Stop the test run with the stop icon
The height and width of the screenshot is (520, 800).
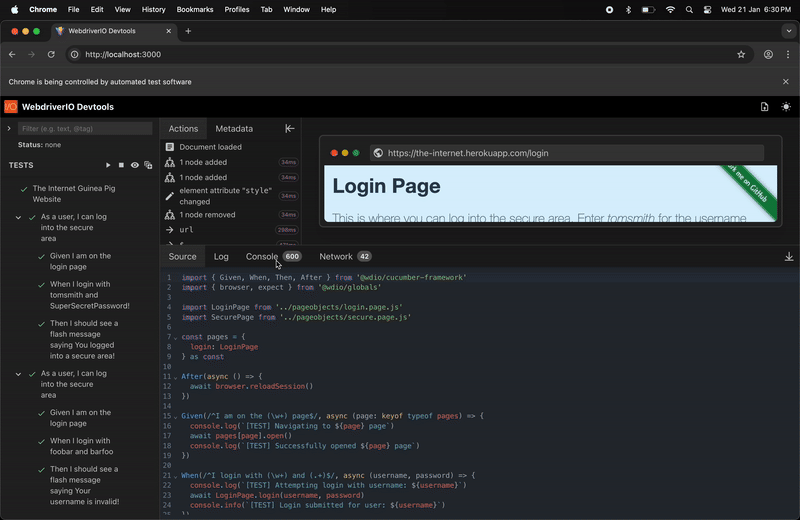point(122,165)
